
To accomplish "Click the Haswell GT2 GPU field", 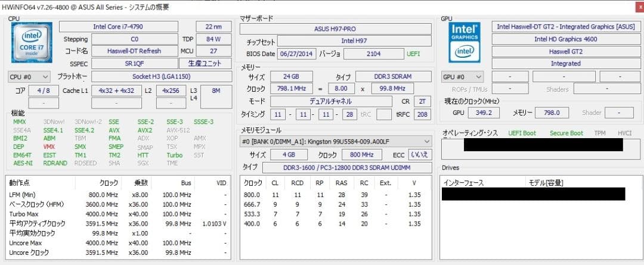I will [x=565, y=52].
